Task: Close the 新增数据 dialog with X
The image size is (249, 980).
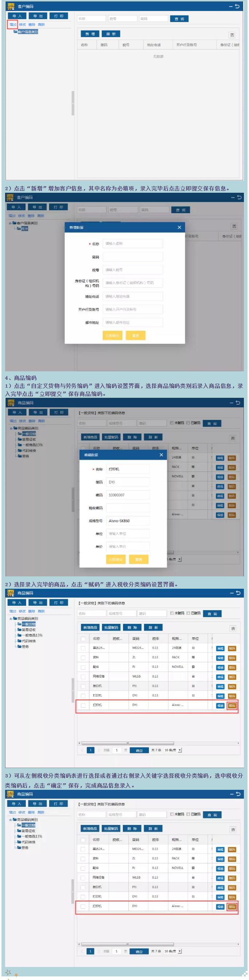Action: (x=179, y=227)
